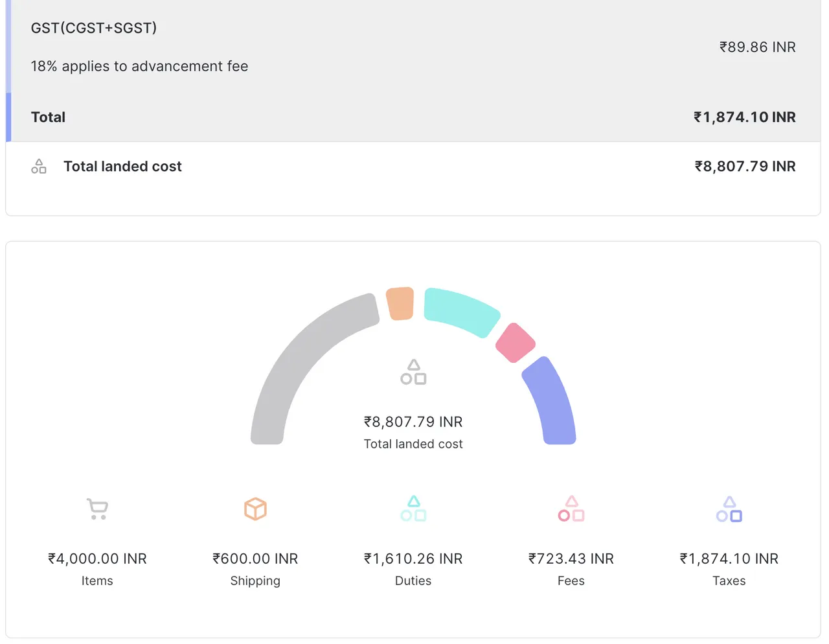Click the ₹600.00 INR Shipping label
The height and width of the screenshot is (644, 829).
255,558
